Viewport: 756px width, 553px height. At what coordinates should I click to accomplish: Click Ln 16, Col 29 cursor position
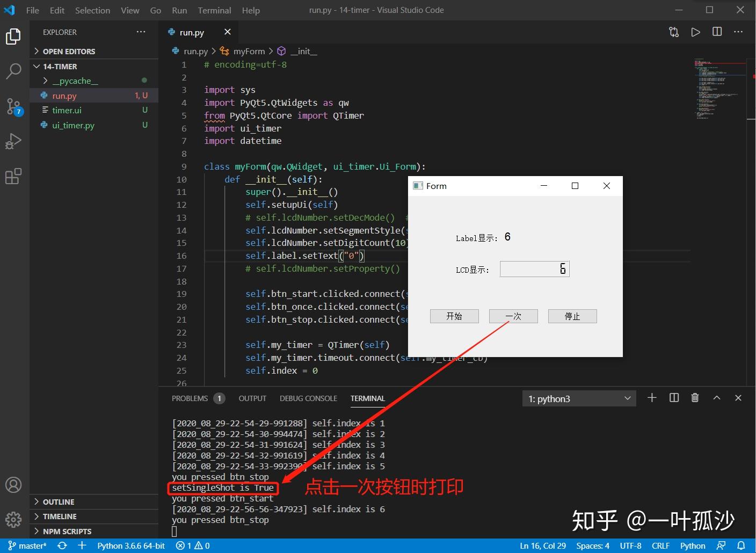click(x=543, y=545)
